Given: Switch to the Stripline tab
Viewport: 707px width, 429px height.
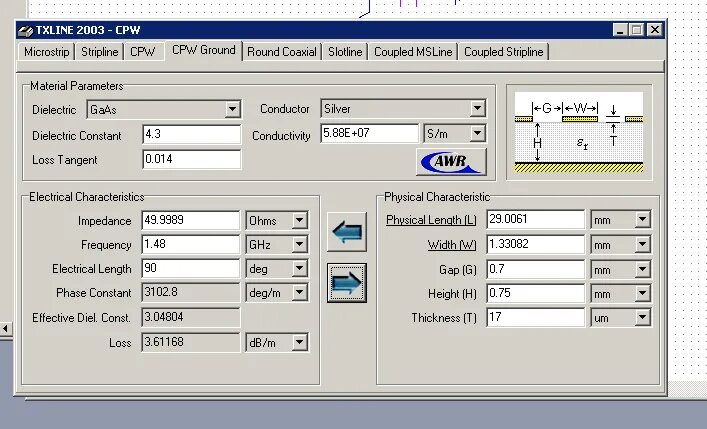Looking at the screenshot, I should tap(99, 52).
